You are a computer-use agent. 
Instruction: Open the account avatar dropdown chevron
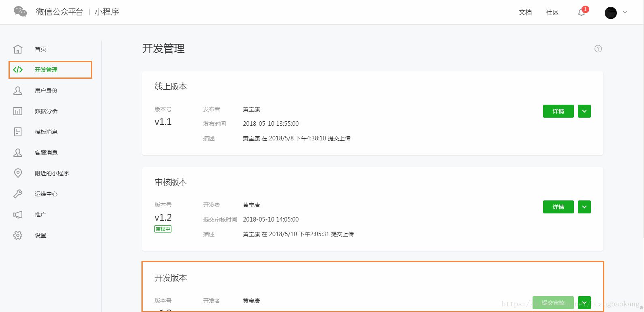click(625, 12)
